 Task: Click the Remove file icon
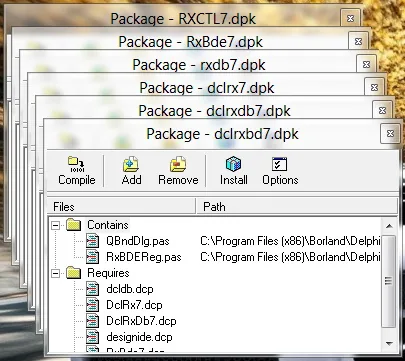pos(178,164)
